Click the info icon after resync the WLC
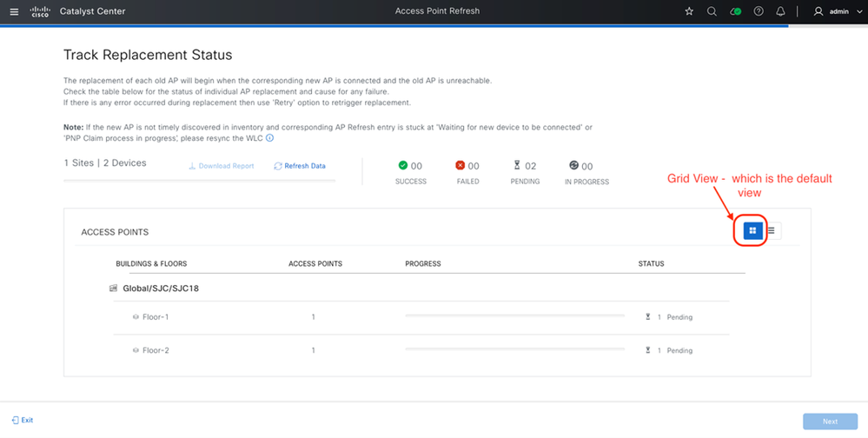This screenshot has width=868, height=438. 269,138
